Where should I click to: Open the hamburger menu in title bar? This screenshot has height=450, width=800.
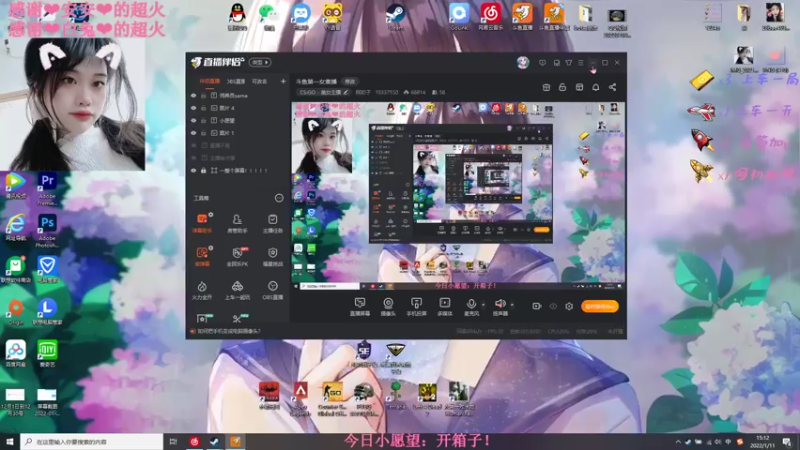tap(581, 63)
